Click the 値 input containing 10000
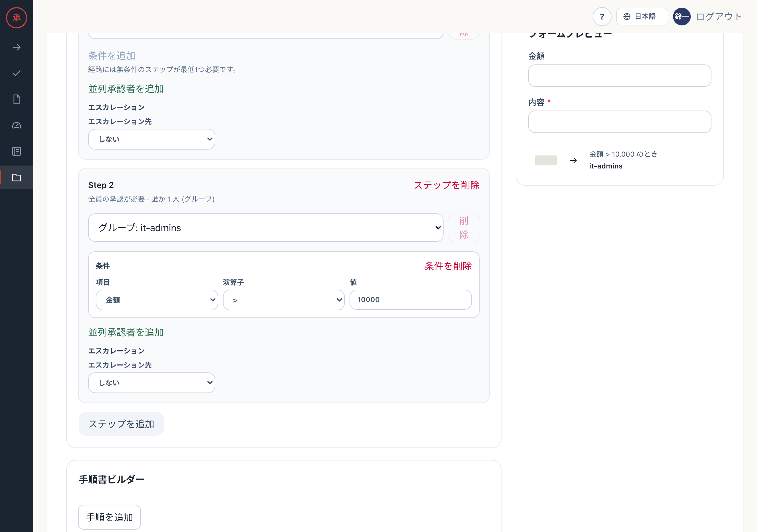 (x=410, y=300)
